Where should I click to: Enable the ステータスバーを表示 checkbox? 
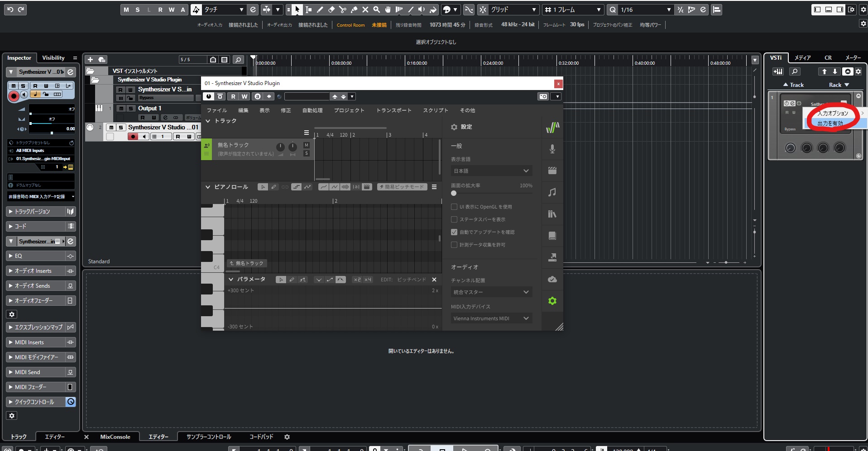coord(454,219)
